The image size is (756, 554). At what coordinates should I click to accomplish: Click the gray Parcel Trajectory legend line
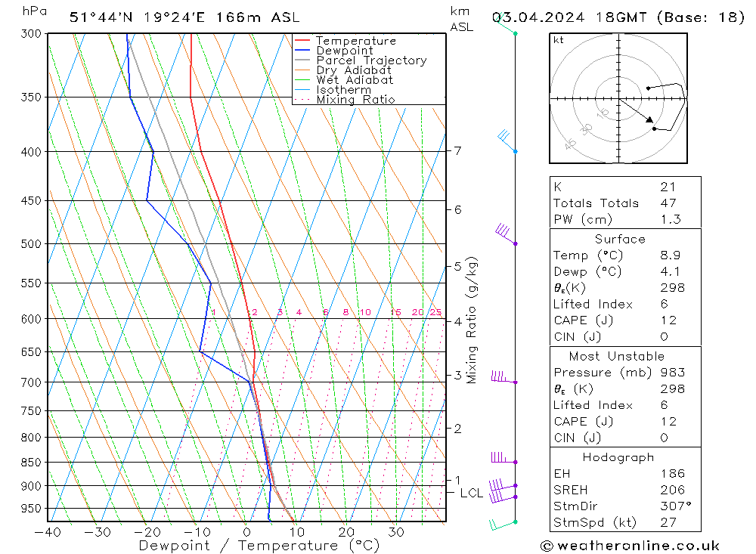(302, 60)
